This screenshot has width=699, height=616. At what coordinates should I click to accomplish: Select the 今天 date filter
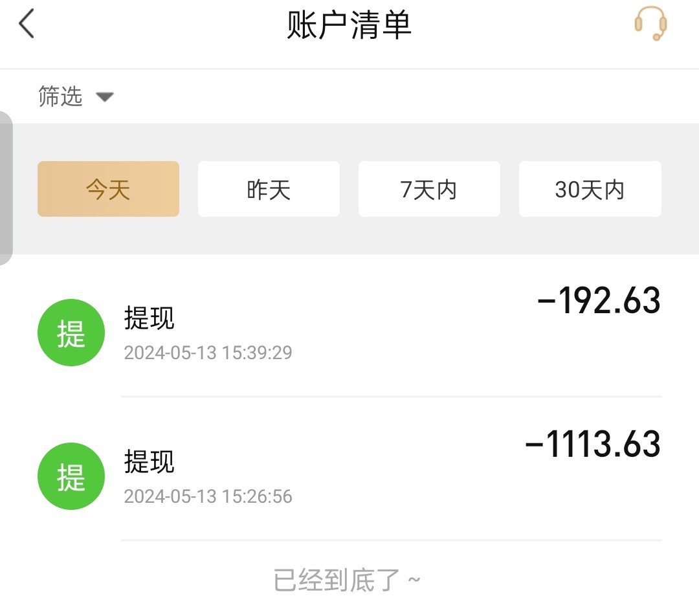coord(108,189)
